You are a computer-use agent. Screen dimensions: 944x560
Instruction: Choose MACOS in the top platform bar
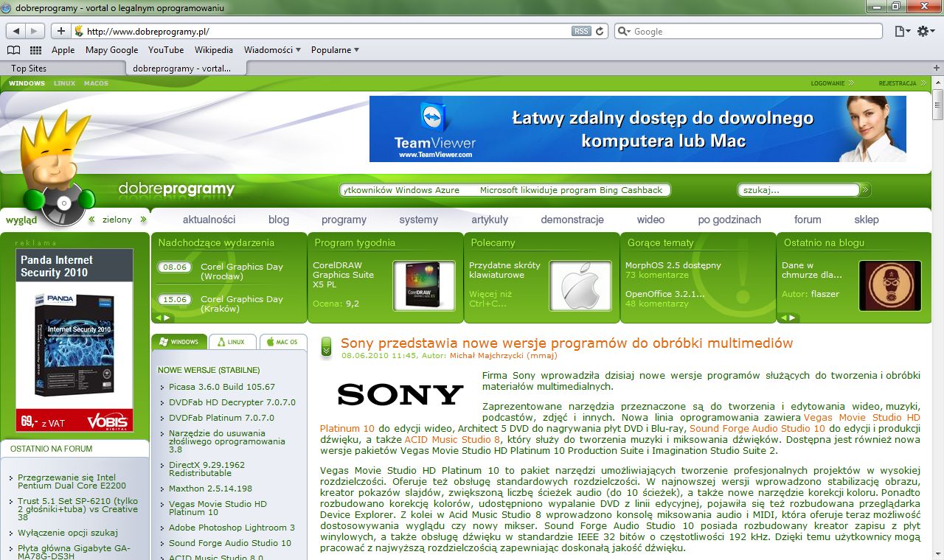pos(96,83)
